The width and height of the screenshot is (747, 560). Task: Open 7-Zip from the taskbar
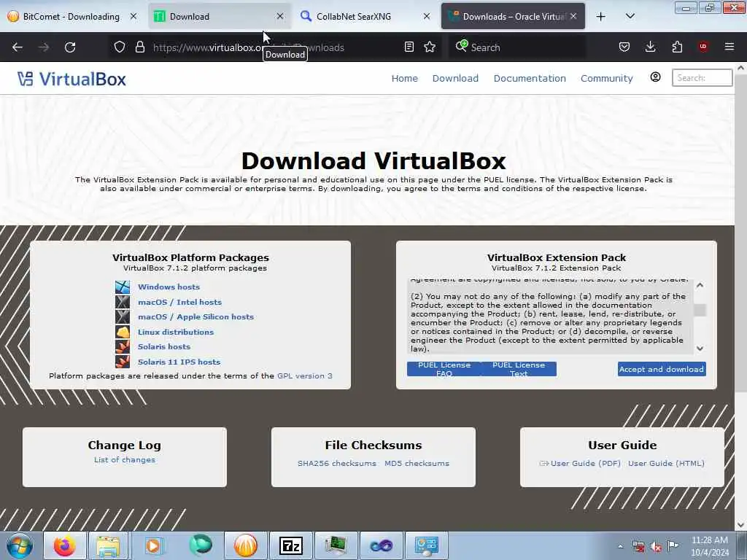[291, 545]
